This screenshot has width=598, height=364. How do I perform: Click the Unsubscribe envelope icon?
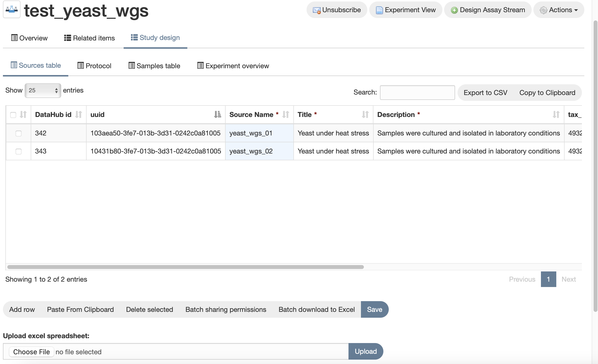(317, 10)
